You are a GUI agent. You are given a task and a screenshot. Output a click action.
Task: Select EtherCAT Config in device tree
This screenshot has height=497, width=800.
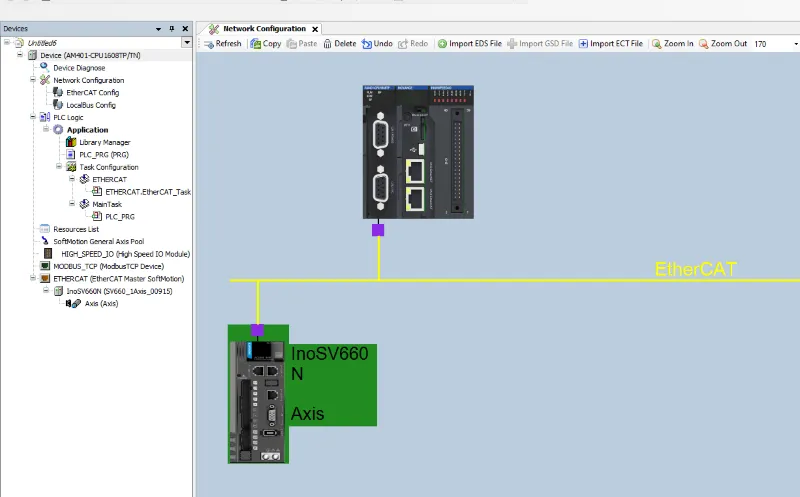(x=92, y=92)
